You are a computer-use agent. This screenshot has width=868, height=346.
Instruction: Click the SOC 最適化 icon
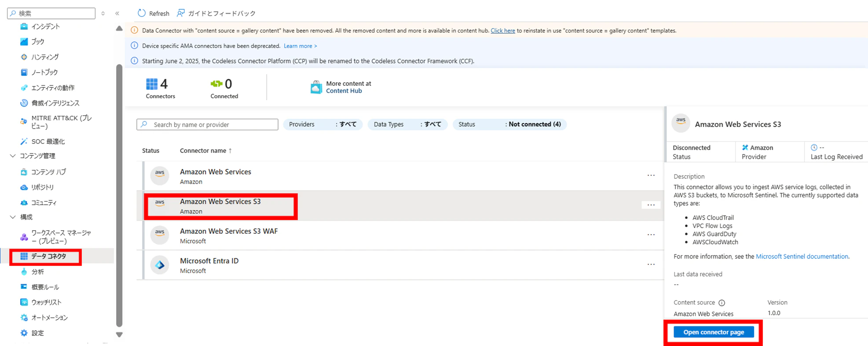coord(24,141)
